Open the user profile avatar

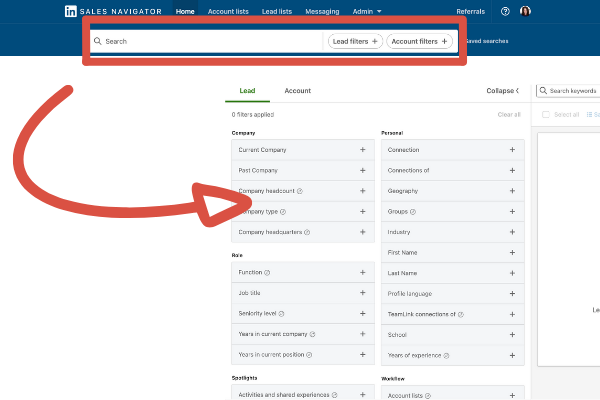point(525,11)
